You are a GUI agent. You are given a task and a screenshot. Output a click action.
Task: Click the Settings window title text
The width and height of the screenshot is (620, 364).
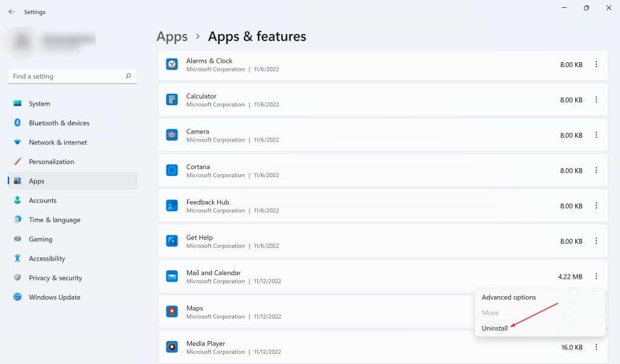click(35, 12)
